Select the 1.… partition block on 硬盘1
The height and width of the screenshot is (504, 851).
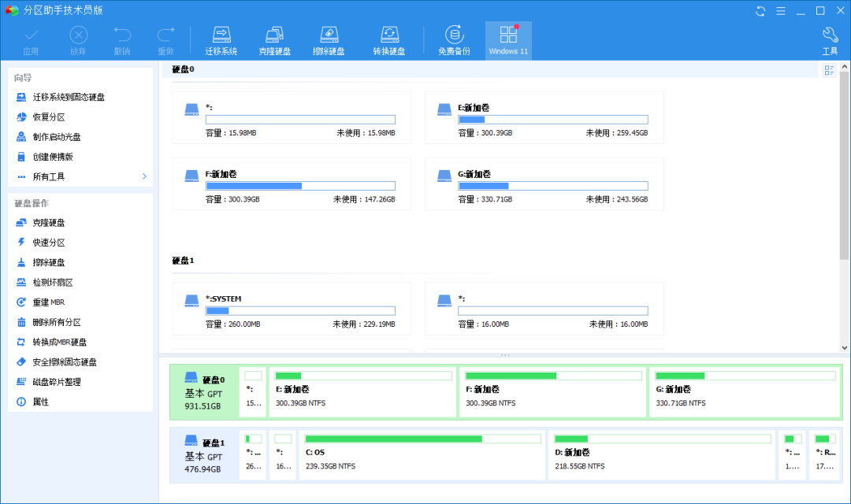click(x=793, y=455)
